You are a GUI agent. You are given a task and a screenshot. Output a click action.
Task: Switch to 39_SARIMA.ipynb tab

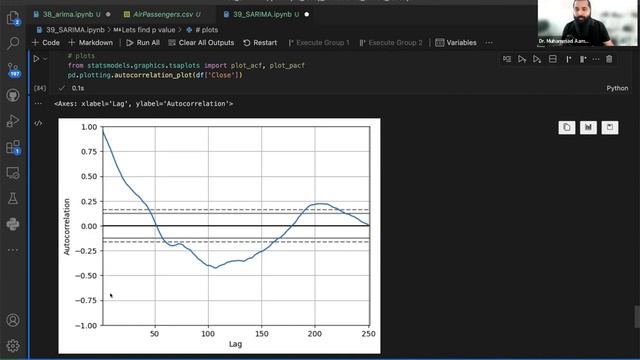tap(266, 14)
